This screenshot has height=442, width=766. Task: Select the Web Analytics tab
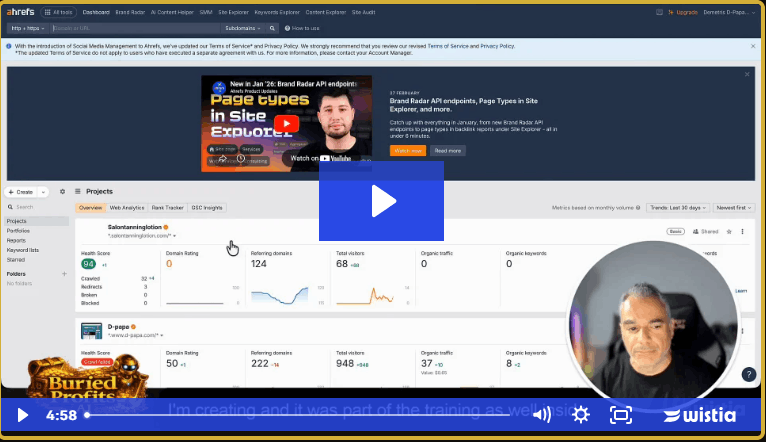pyautogui.click(x=126, y=208)
